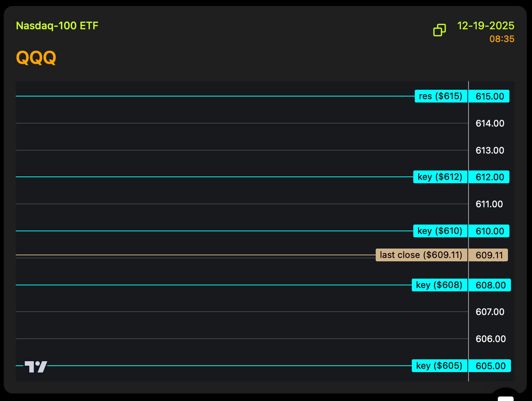Select the key ($608) level label
The width and height of the screenshot is (532, 401).
tap(439, 285)
